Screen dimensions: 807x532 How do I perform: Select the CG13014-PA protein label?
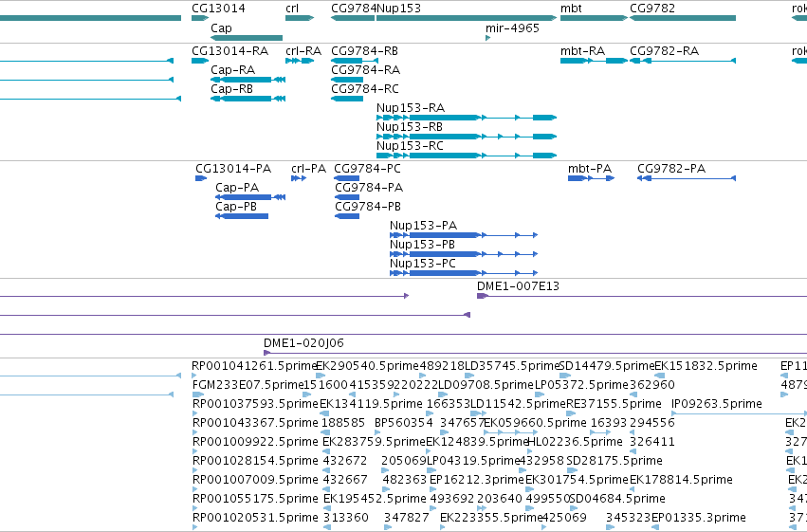click(233, 169)
